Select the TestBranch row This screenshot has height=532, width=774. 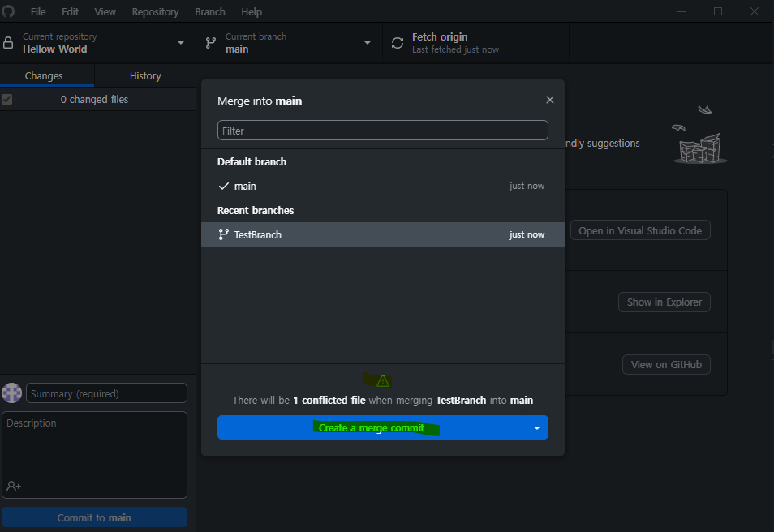tap(383, 234)
